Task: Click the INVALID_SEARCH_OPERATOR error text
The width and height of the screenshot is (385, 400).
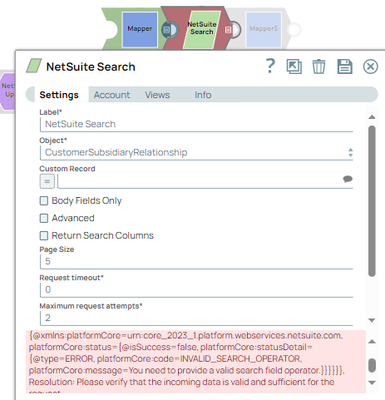Action: [240, 359]
